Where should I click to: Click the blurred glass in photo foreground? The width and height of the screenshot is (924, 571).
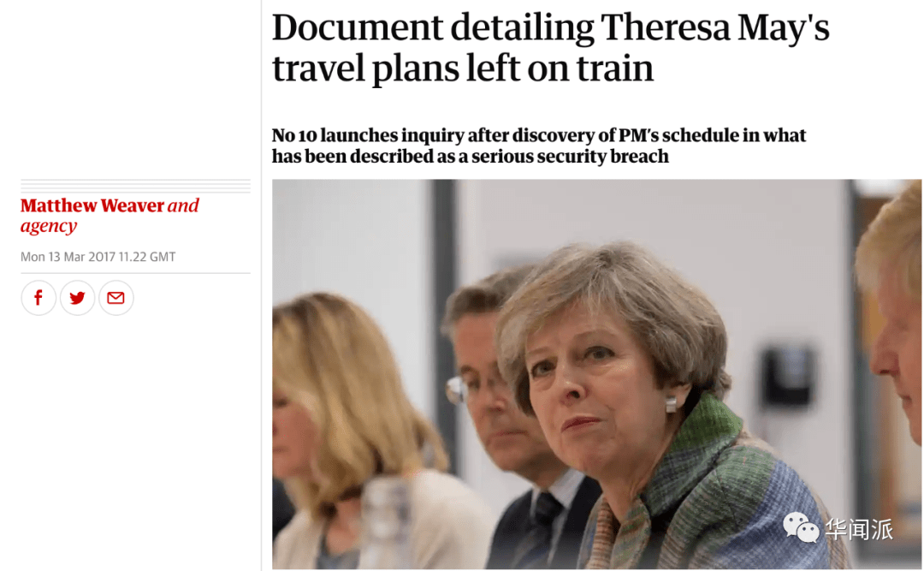pos(386,522)
